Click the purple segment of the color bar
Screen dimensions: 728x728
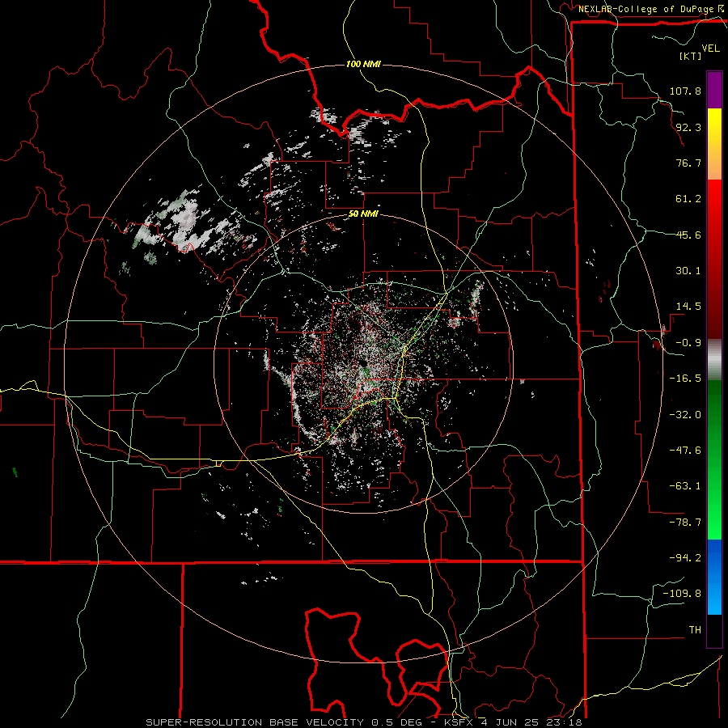click(x=714, y=90)
